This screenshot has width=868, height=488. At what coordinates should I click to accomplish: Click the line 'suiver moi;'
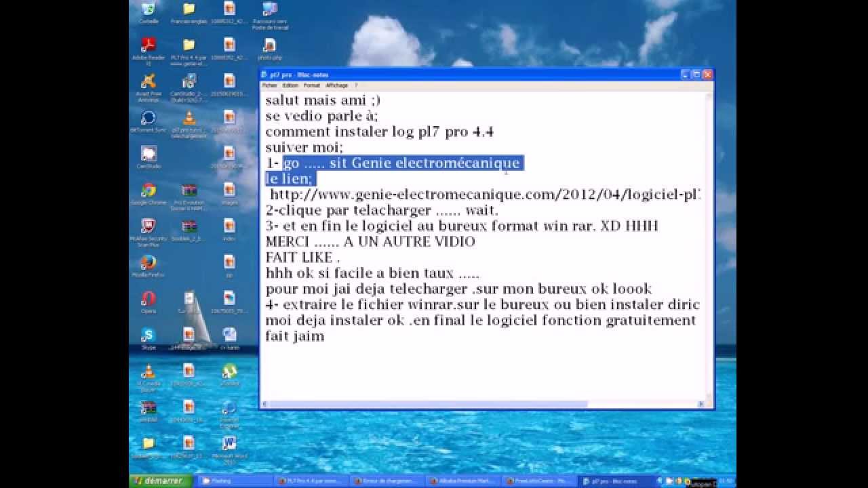click(x=304, y=147)
